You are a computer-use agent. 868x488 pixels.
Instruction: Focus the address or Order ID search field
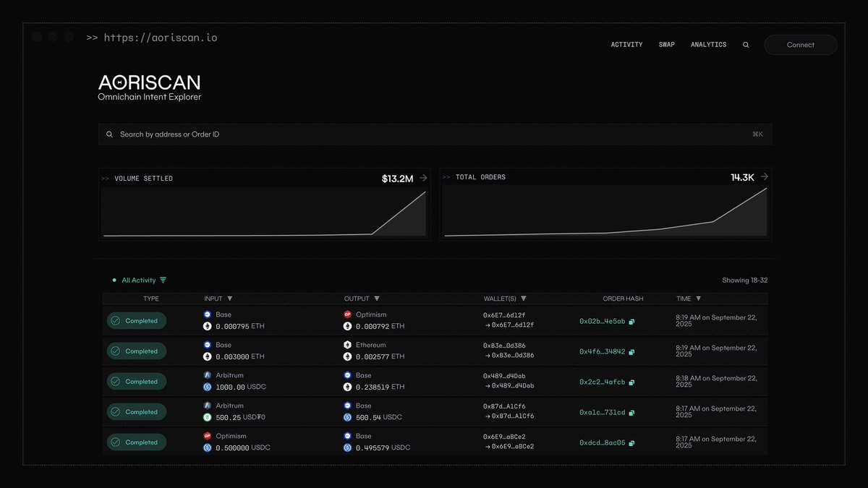pyautogui.click(x=435, y=134)
